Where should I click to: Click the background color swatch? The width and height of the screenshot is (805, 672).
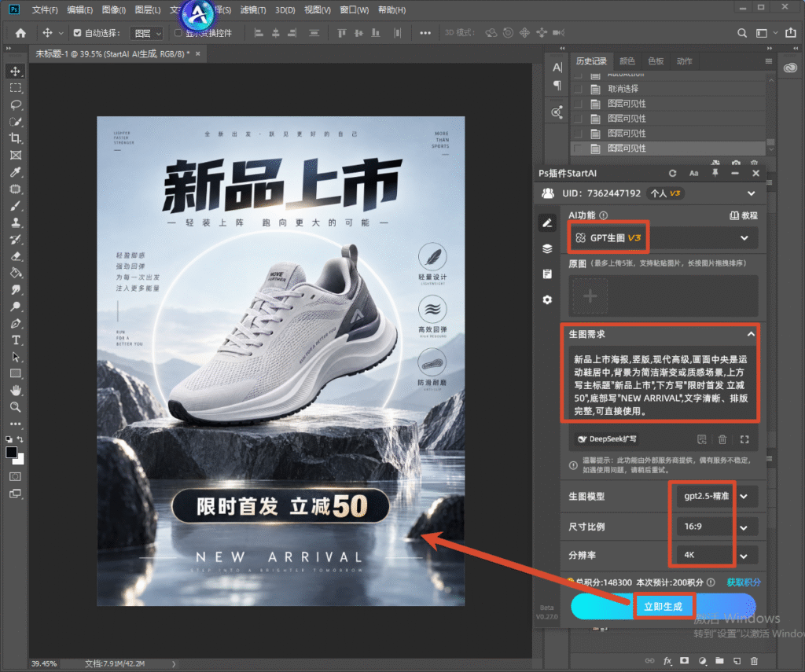tap(20, 459)
